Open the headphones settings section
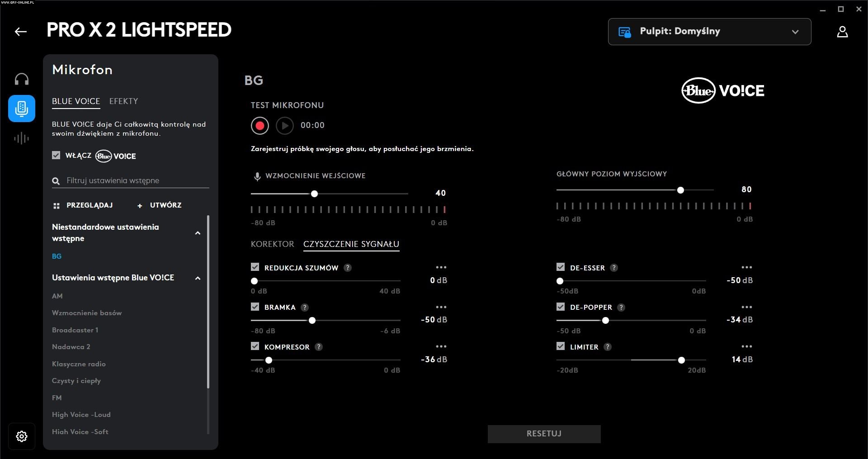This screenshot has width=868, height=459. tap(22, 79)
